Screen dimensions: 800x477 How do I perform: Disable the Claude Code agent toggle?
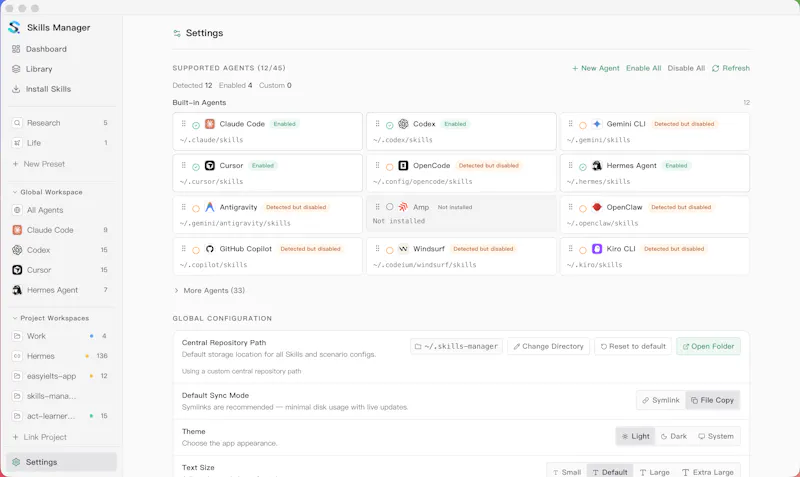[196, 125]
